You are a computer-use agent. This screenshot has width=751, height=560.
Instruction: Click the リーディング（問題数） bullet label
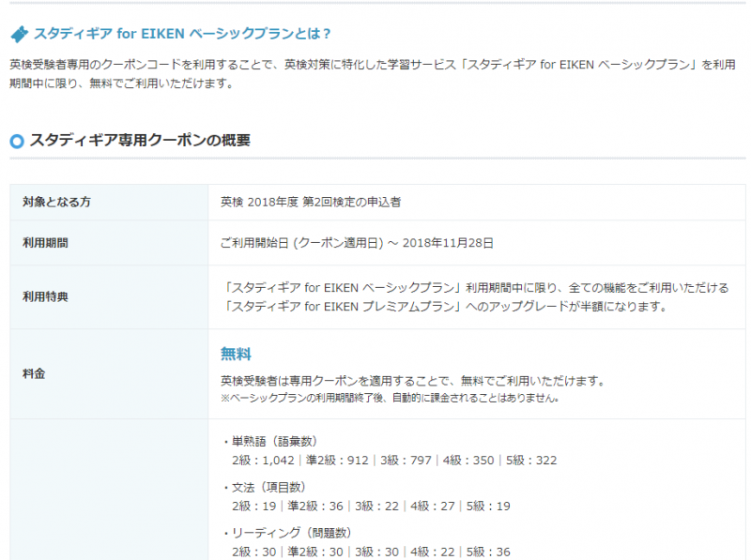click(287, 533)
